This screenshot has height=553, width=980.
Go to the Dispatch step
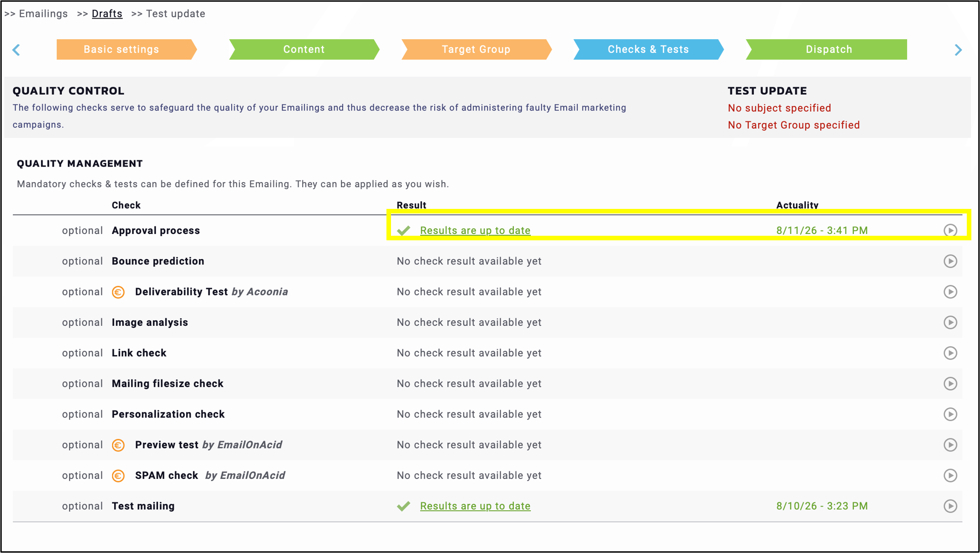(827, 49)
